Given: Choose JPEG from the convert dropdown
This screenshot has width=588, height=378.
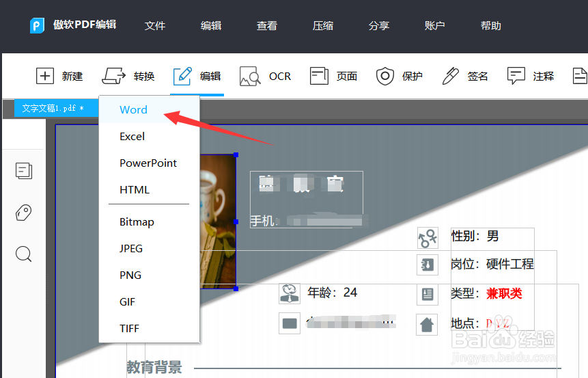Looking at the screenshot, I should coord(149,249).
